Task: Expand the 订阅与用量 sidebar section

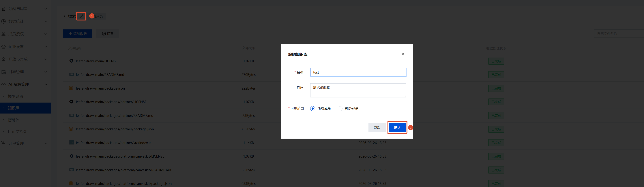Action: [x=46, y=9]
